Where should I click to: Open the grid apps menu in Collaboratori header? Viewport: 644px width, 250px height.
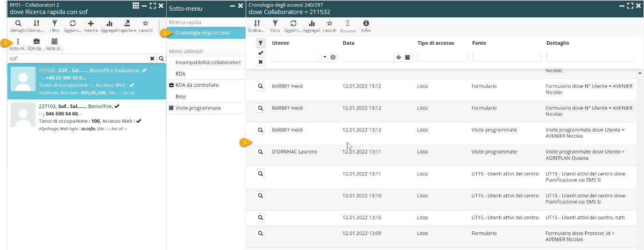point(135,6)
